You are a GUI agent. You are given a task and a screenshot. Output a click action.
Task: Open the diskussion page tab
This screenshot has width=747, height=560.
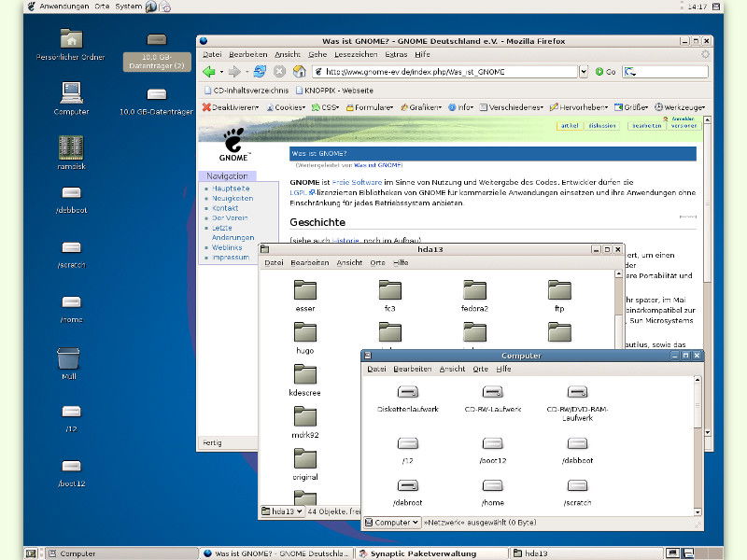pyautogui.click(x=602, y=126)
